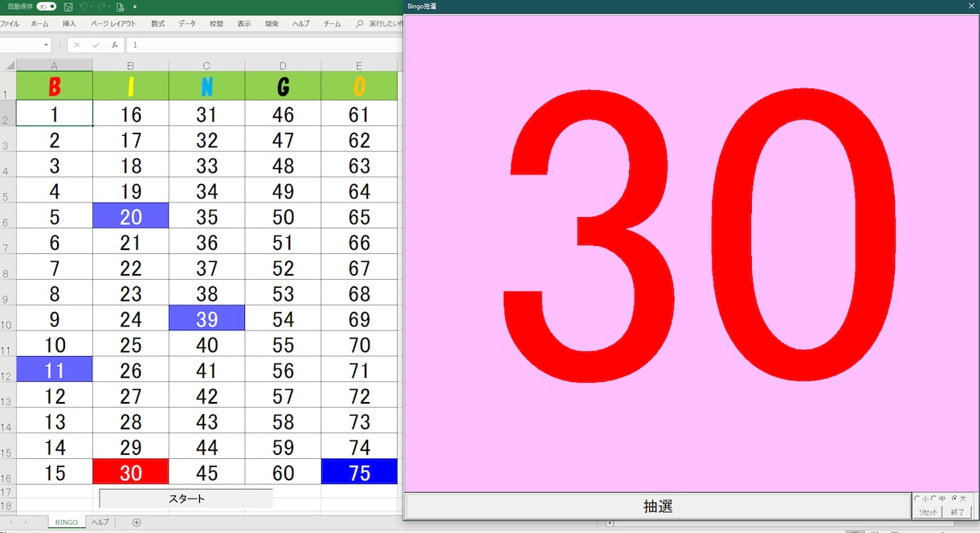Click the search magnifier icon in ribbon
Image resolution: width=980 pixels, height=533 pixels.
pyautogui.click(x=360, y=24)
